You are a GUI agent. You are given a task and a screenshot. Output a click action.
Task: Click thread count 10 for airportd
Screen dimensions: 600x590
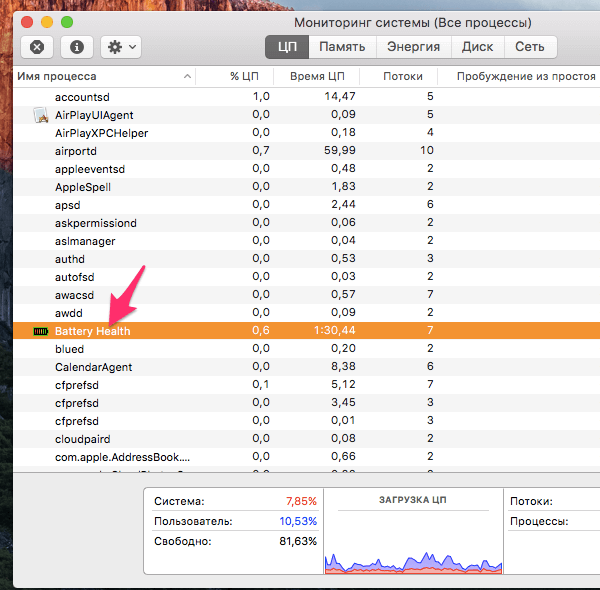(427, 150)
